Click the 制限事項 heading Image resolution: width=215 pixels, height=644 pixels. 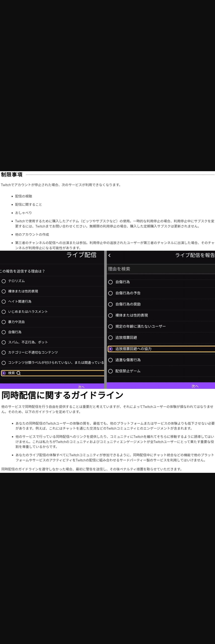(12, 175)
